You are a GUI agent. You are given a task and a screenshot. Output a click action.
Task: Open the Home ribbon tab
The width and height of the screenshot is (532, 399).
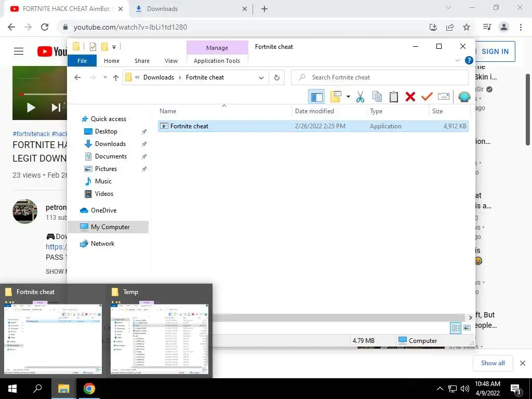(x=112, y=61)
